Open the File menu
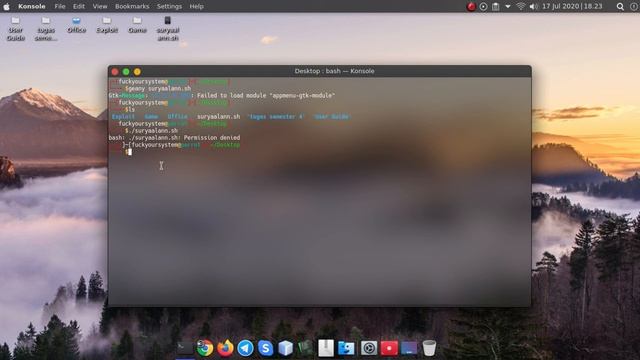 60,7
